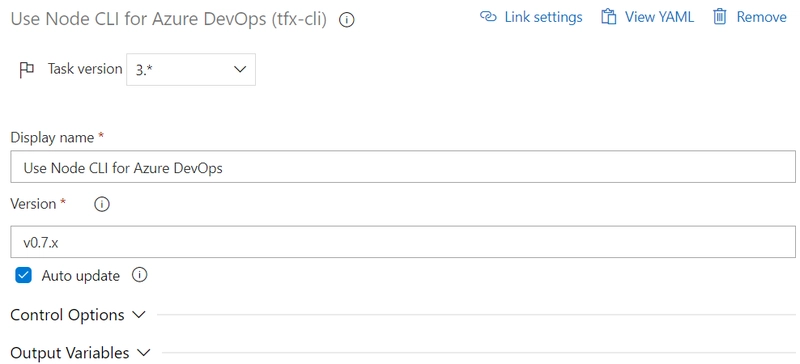800x364 pixels.
Task: Click into the Version field showing v0.7.x
Action: (403, 242)
